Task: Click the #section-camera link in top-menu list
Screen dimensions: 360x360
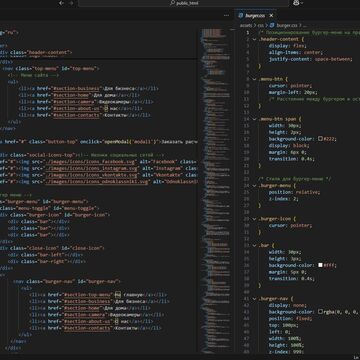Action: click(x=75, y=102)
